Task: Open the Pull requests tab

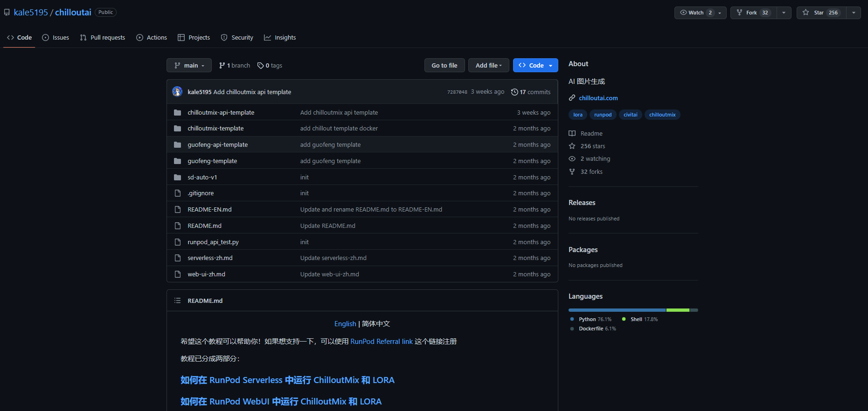Action: tap(103, 37)
